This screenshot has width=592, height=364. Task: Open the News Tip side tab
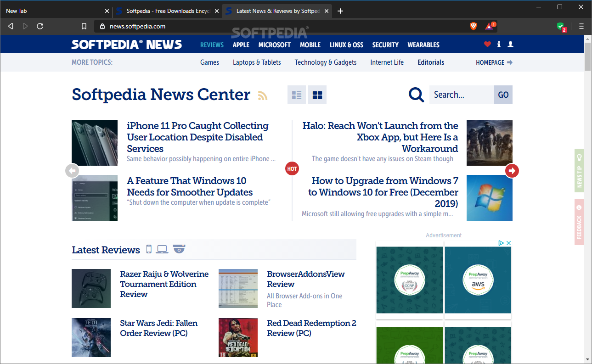point(579,170)
